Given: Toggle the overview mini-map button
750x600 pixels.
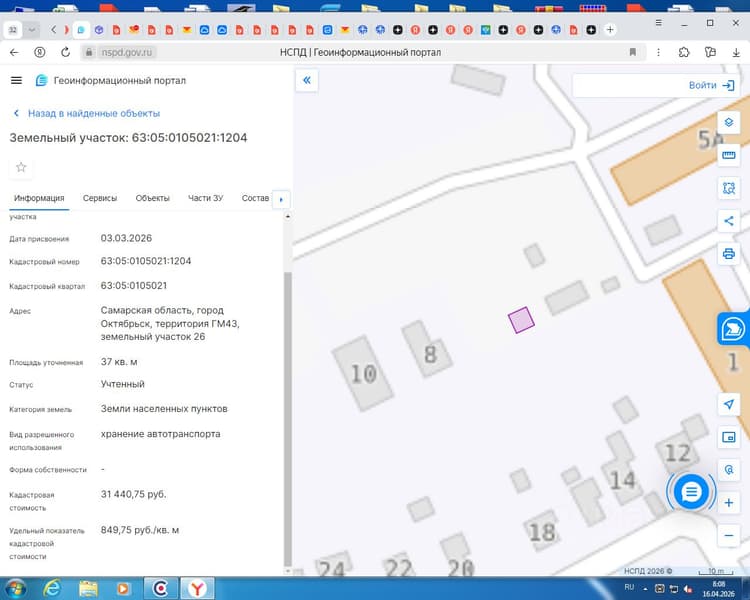Looking at the screenshot, I should tap(728, 437).
